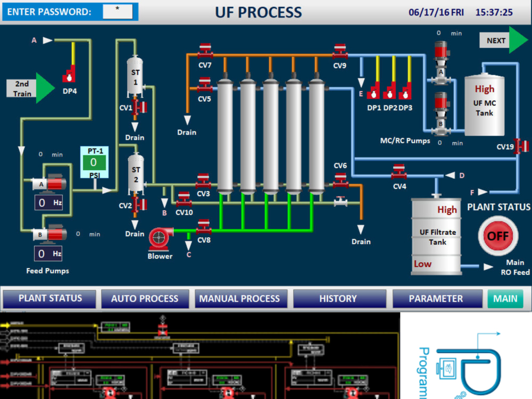
Task: Click Feed Pump A Hz value field
Action: pyautogui.click(x=48, y=203)
